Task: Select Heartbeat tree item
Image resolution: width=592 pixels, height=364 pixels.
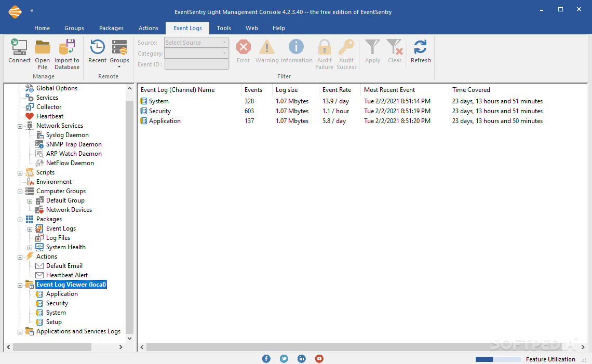Action: tap(50, 116)
